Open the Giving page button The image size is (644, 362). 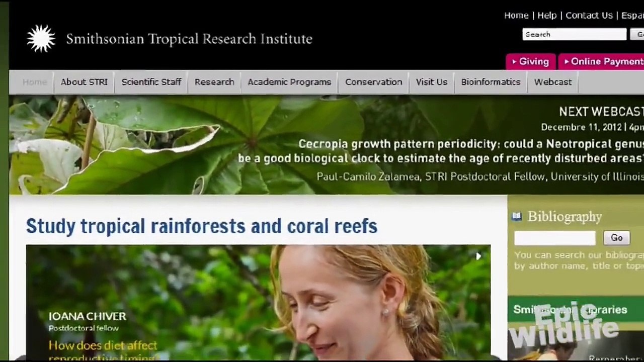click(530, 61)
